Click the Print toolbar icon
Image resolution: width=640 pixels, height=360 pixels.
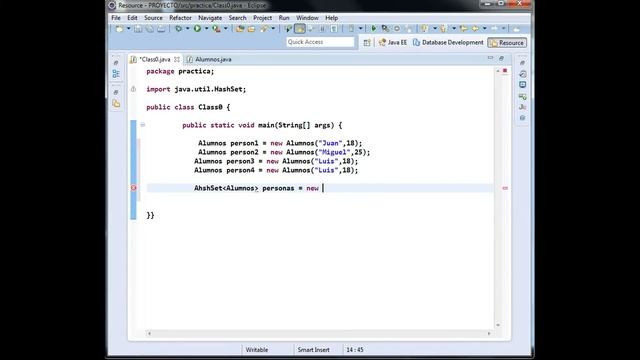tap(161, 29)
